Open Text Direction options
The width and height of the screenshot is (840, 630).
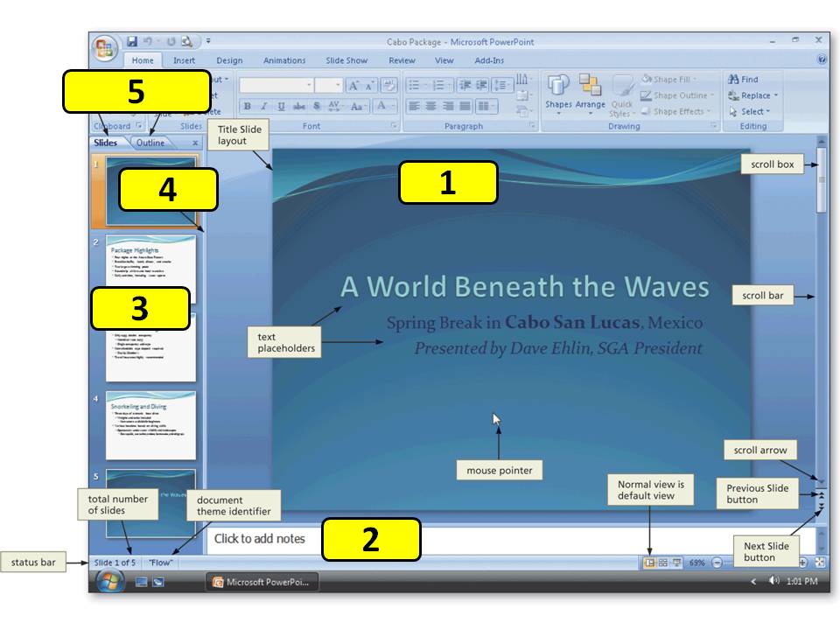pyautogui.click(x=524, y=80)
